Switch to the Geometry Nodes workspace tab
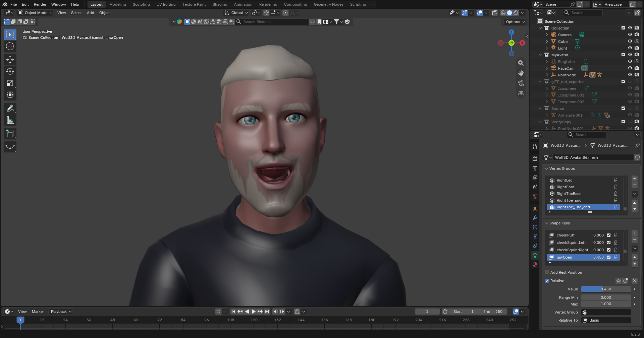 328,4
